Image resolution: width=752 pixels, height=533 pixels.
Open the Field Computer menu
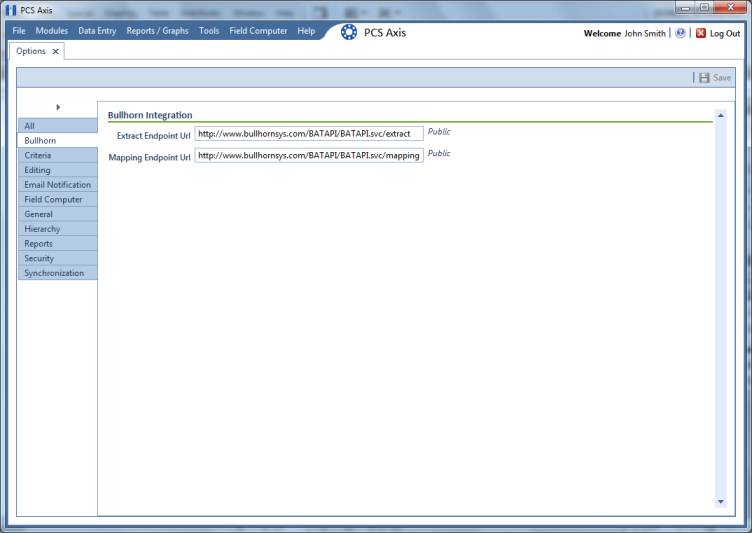pos(258,31)
